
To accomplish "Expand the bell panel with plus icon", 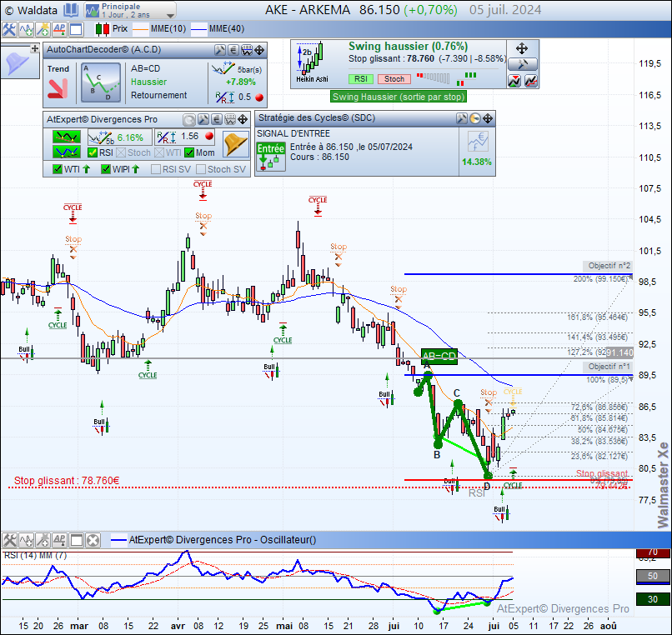I will 34,49.
